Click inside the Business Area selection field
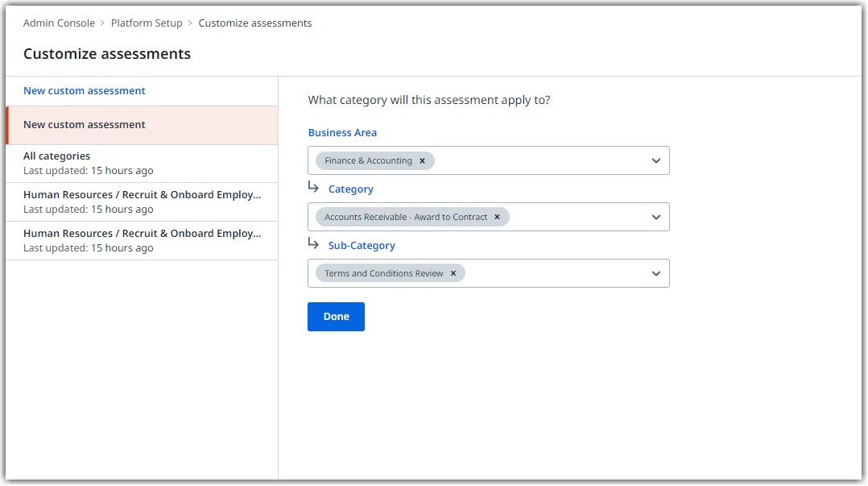 coord(539,161)
